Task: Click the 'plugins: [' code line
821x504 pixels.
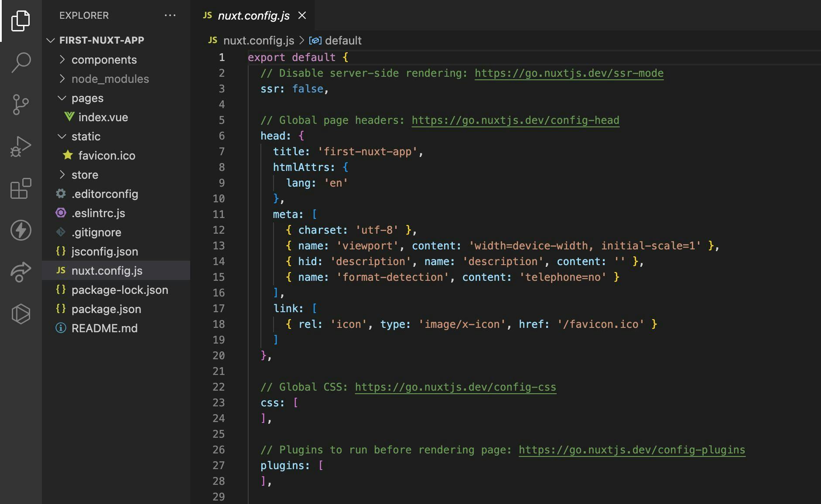Action: [292, 466]
